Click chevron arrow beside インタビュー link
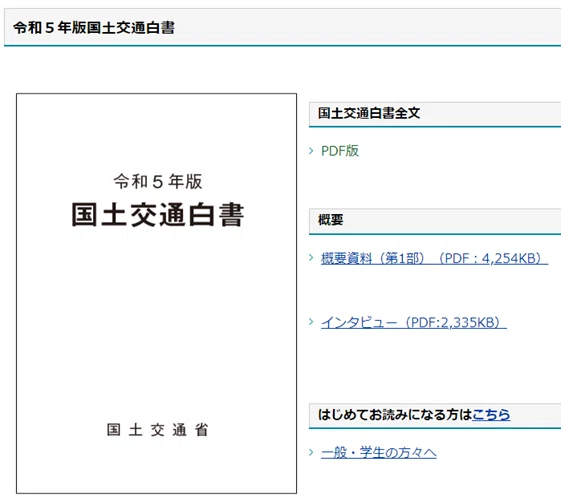The height and width of the screenshot is (498, 561). [311, 322]
